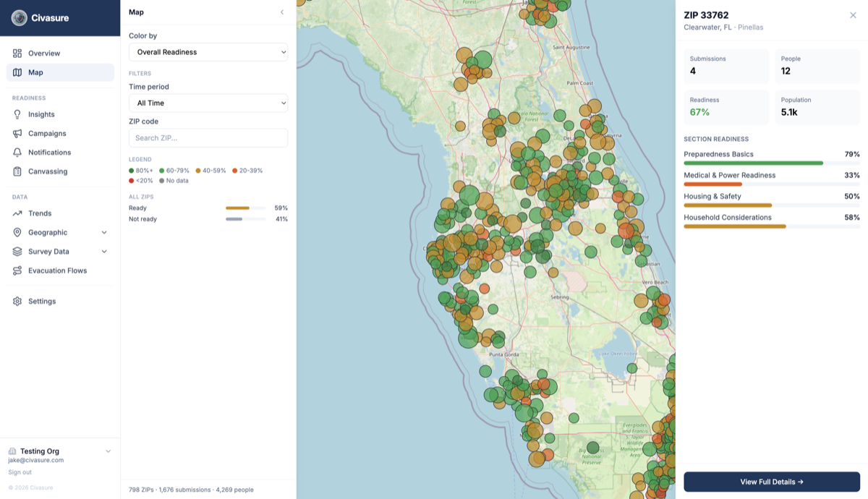Switch to the Overview page
Viewport: 868px width, 499px height.
pos(43,53)
